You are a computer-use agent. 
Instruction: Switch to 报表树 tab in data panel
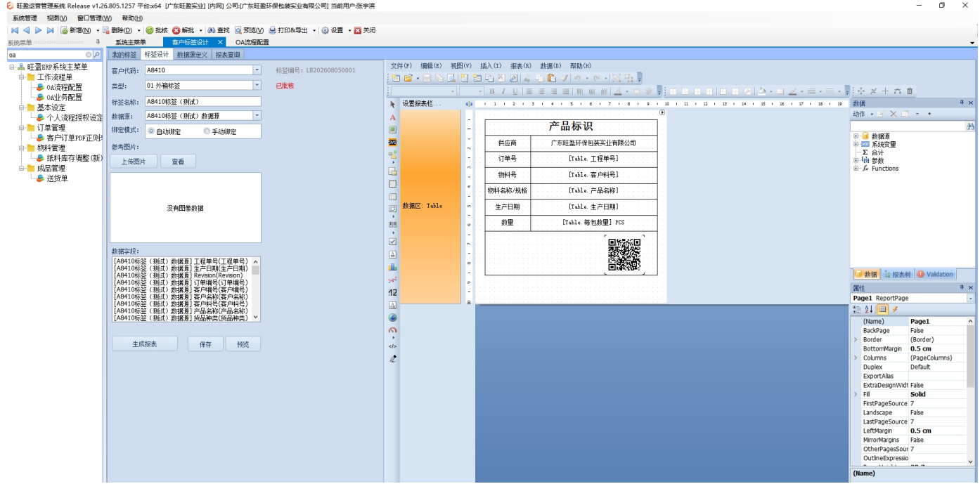pos(896,275)
